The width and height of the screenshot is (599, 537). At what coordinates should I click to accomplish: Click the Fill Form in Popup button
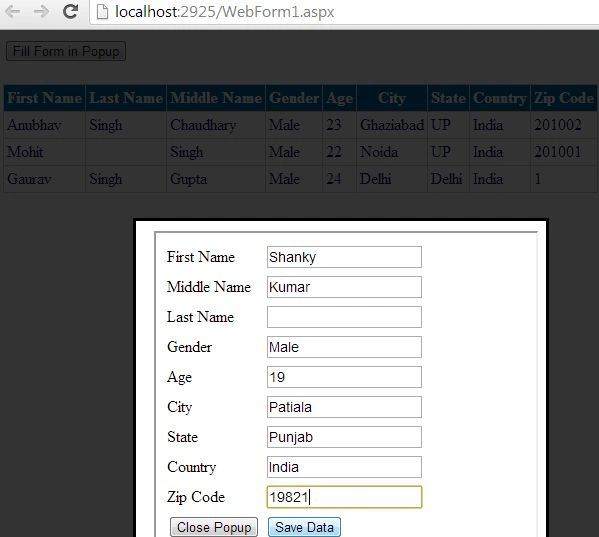[66, 51]
